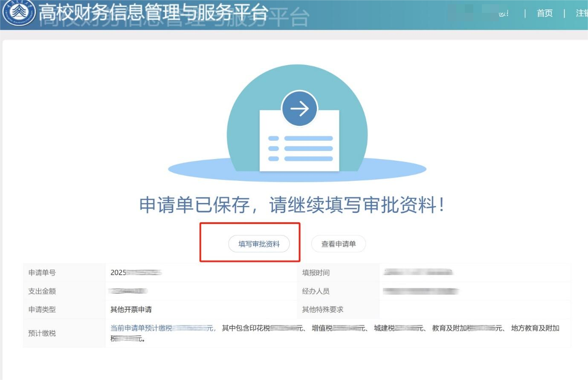The image size is (588, 380).
Task: Click the 经办人员 label cell
Action: (x=316, y=291)
